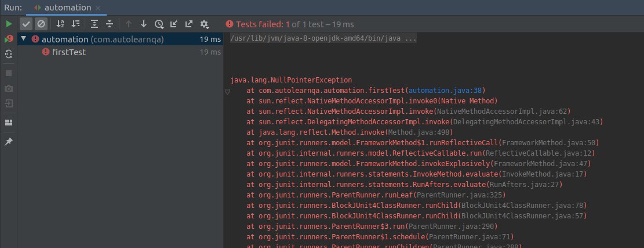Rerun tests with green play icon

coord(9,24)
